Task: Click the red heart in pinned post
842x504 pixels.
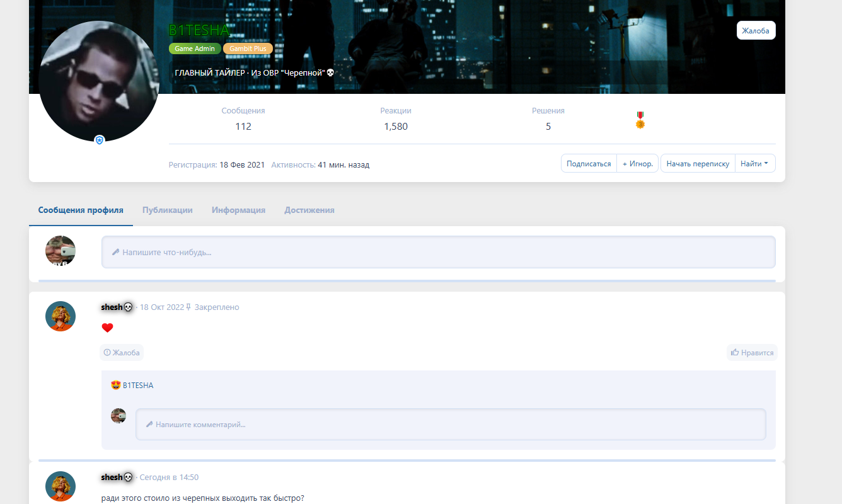Action: [107, 328]
